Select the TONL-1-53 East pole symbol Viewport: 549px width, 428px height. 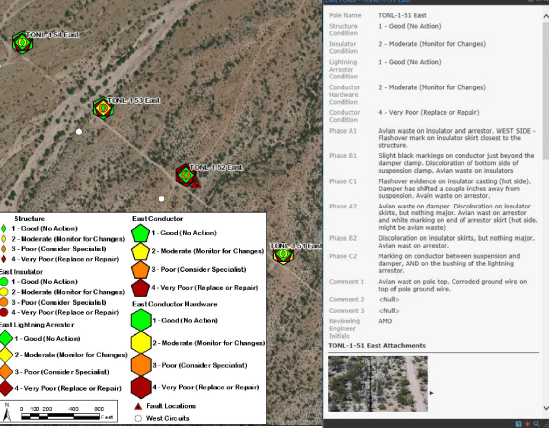tap(103, 108)
